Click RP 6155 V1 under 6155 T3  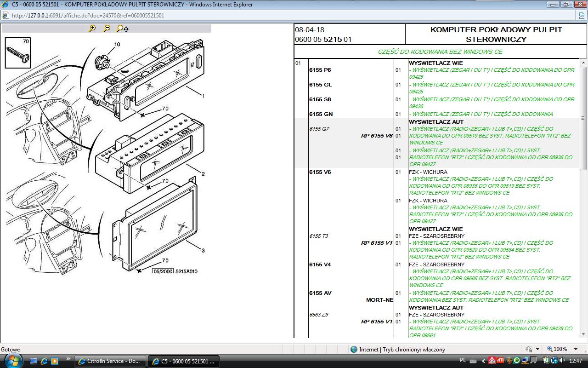click(377, 243)
